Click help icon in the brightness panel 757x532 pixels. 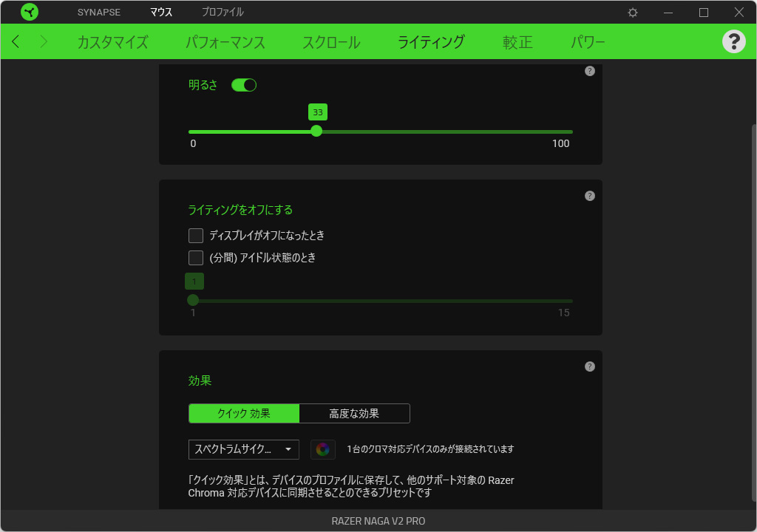[x=589, y=71]
